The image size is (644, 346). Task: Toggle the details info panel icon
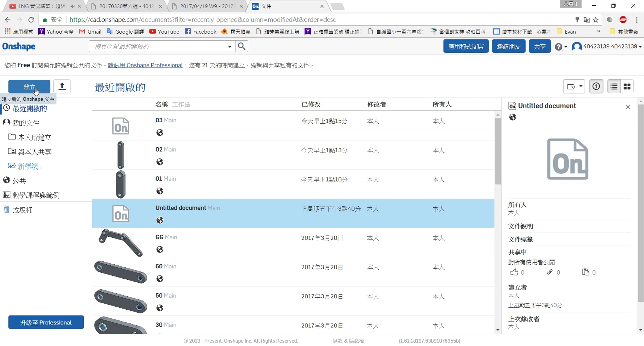pos(596,86)
